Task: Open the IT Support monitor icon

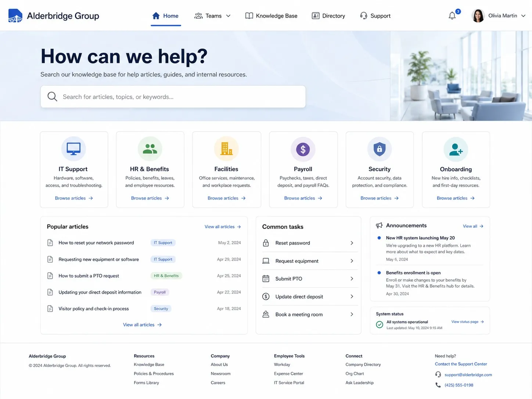Action: 73,149
